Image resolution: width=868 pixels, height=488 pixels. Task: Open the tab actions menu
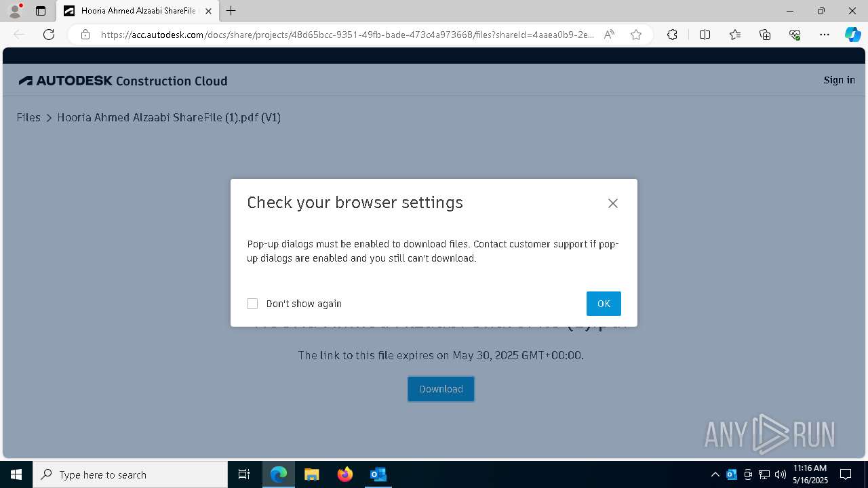click(x=41, y=11)
